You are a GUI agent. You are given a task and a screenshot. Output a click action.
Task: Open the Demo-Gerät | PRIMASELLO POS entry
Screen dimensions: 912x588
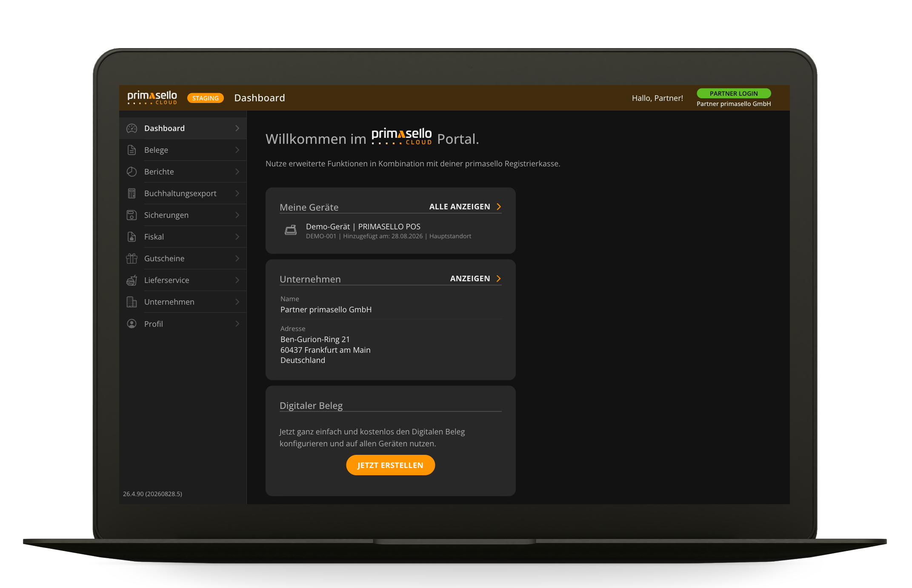(x=390, y=231)
